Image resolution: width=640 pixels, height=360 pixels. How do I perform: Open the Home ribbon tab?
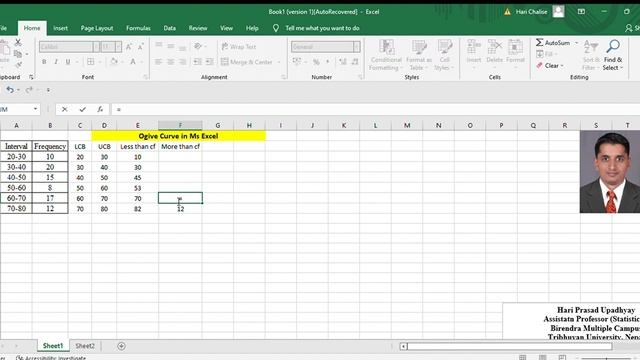(x=32, y=28)
